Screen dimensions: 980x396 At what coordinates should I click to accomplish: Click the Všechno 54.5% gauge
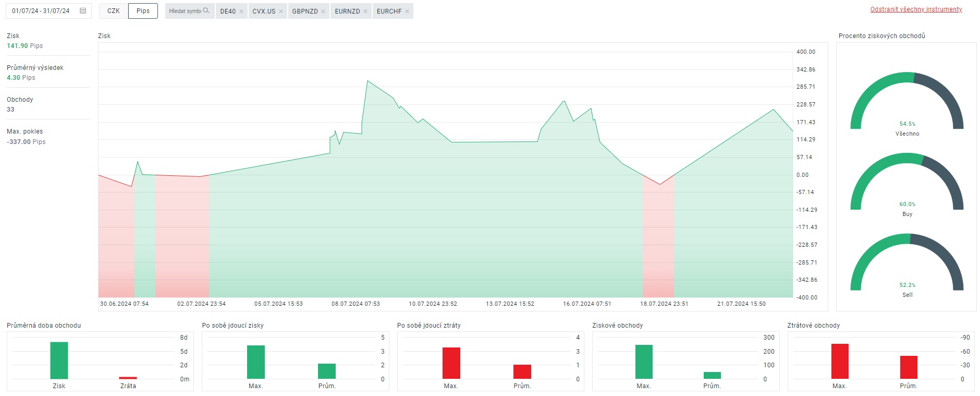tap(907, 104)
